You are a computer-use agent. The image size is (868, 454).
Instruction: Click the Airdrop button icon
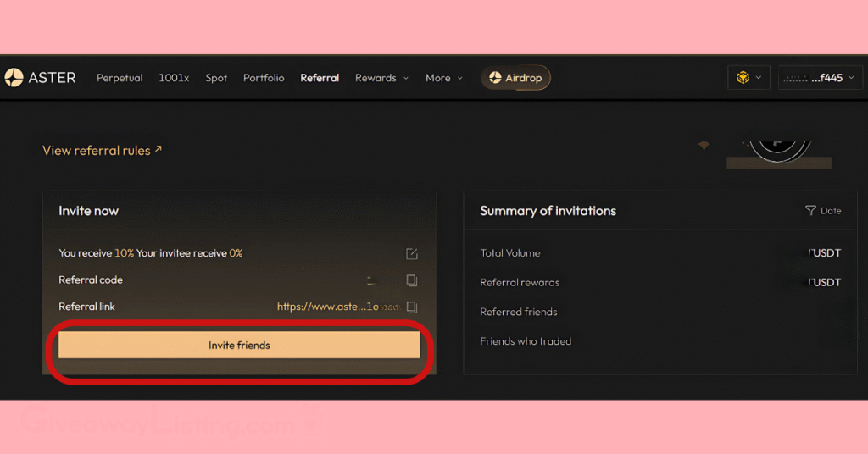493,78
